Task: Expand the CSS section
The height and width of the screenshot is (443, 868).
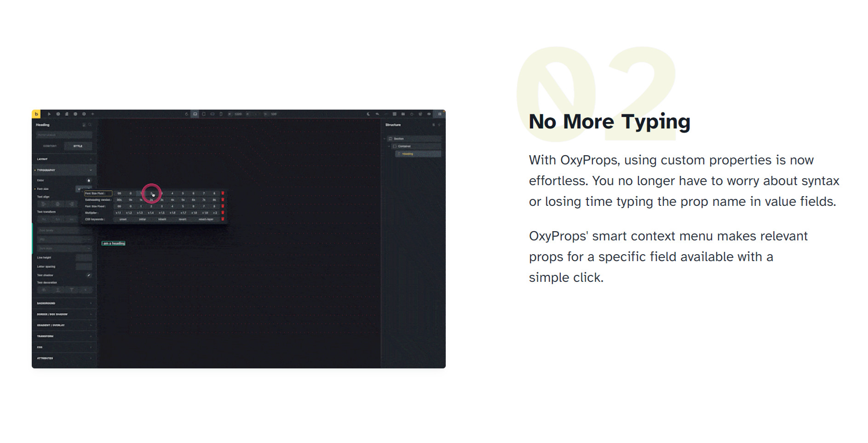Action: 64,347
